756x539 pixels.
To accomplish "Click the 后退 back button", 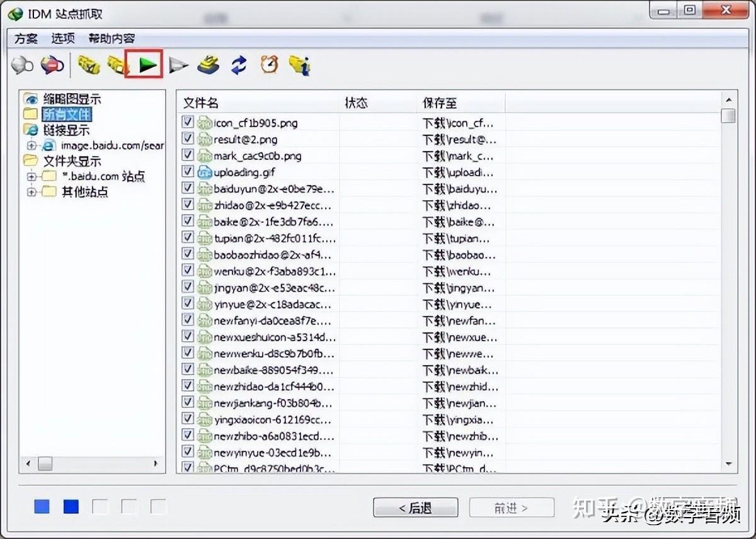I will point(415,508).
